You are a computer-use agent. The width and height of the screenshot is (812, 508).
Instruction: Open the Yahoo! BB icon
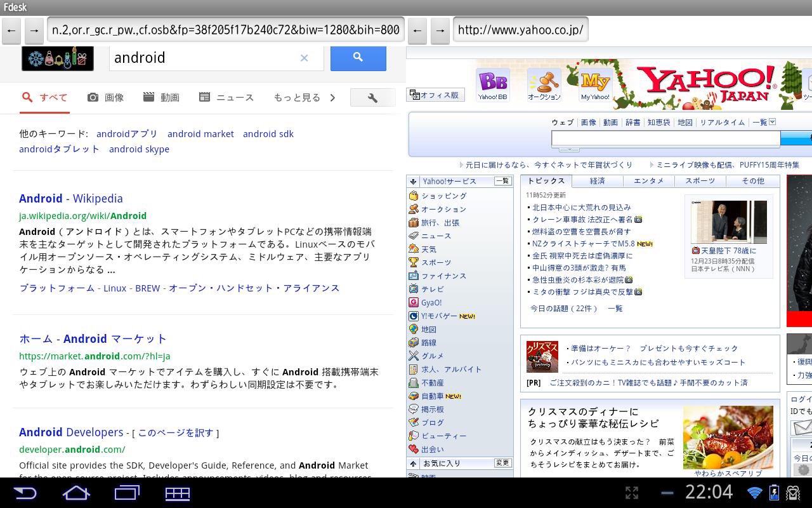click(x=493, y=85)
